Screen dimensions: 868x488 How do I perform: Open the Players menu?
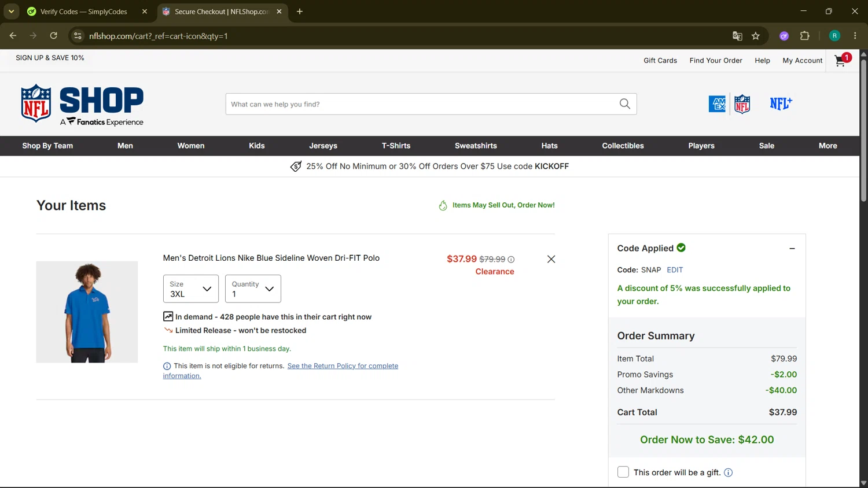pos(701,146)
